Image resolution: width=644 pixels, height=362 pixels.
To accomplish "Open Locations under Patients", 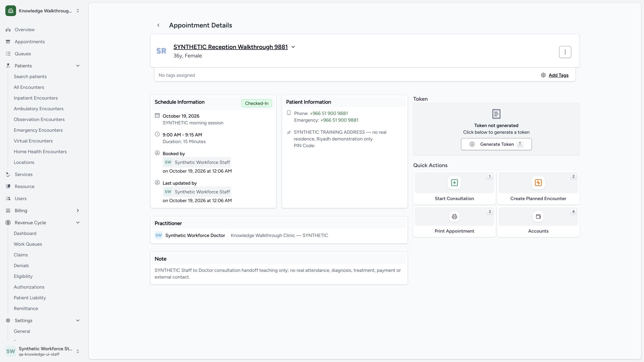I will pyautogui.click(x=24, y=162).
